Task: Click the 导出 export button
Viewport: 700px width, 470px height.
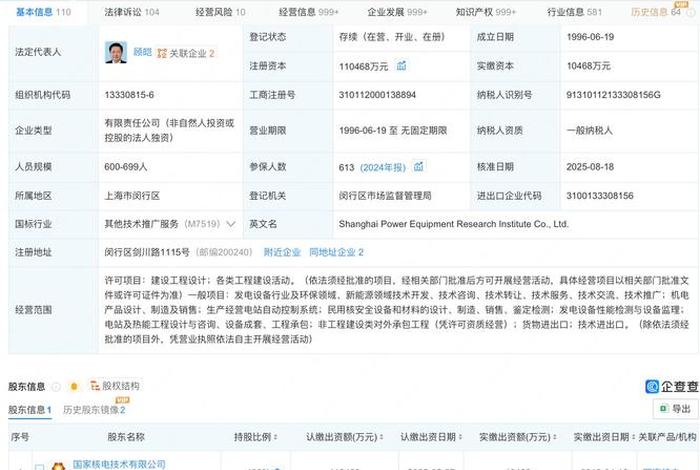Action: tap(675, 408)
